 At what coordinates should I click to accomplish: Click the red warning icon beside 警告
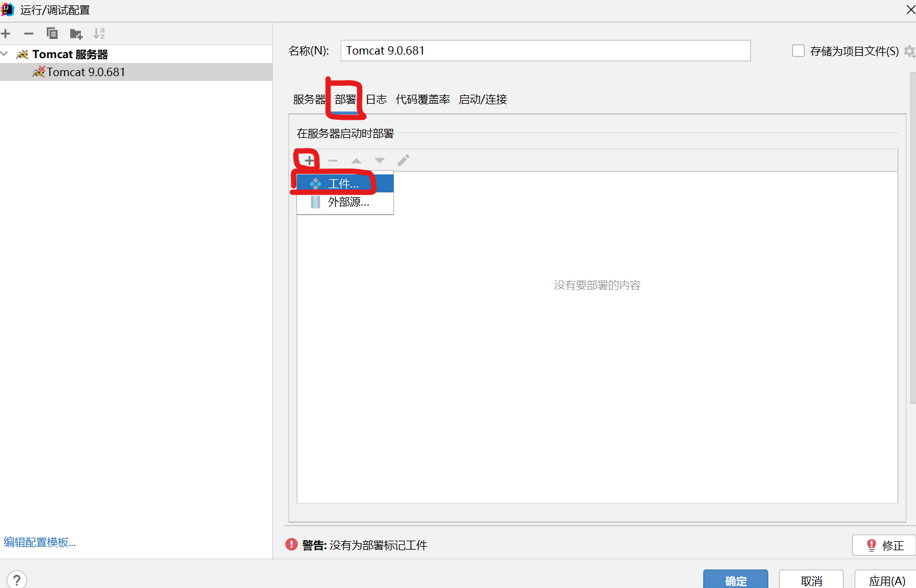click(x=292, y=544)
